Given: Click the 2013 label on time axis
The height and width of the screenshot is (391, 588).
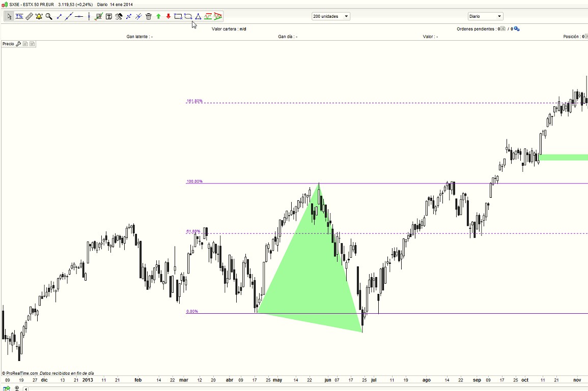Looking at the screenshot, I should [88, 380].
